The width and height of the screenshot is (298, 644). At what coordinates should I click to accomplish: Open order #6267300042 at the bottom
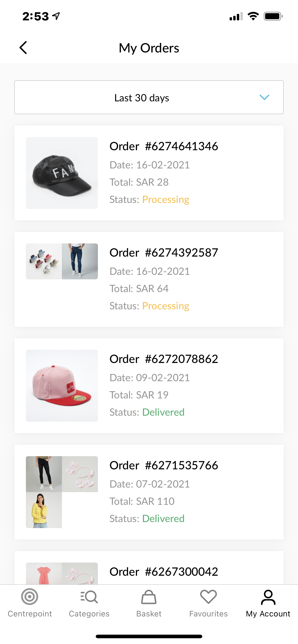[x=164, y=572]
